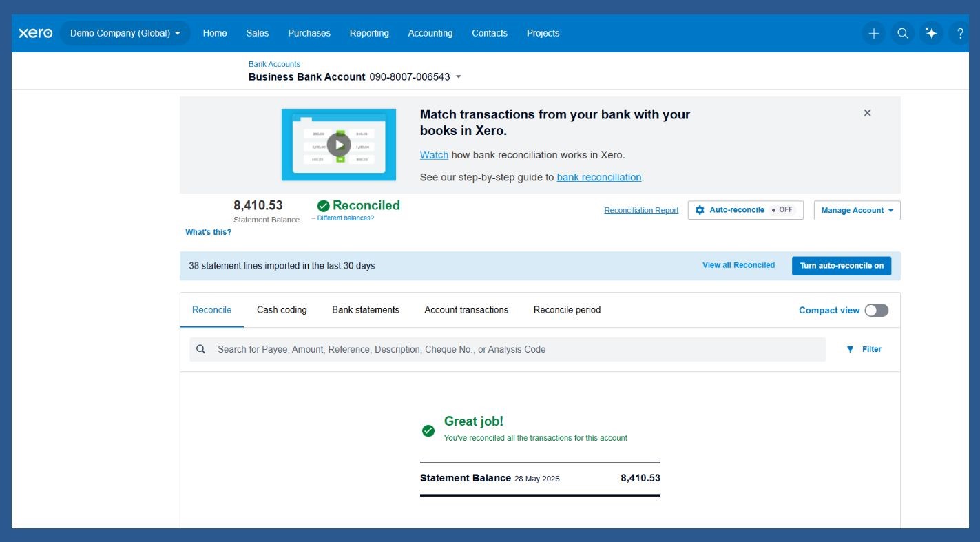980x542 pixels.
Task: Open the Home menu
Action: click(215, 33)
